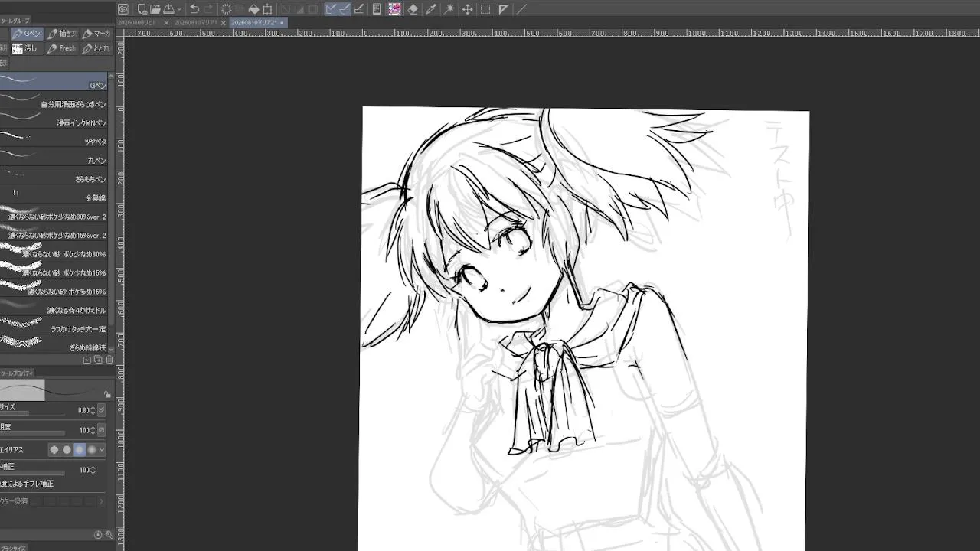The width and height of the screenshot is (980, 551).
Task: Reset tool properties to default icon
Action: [98, 535]
